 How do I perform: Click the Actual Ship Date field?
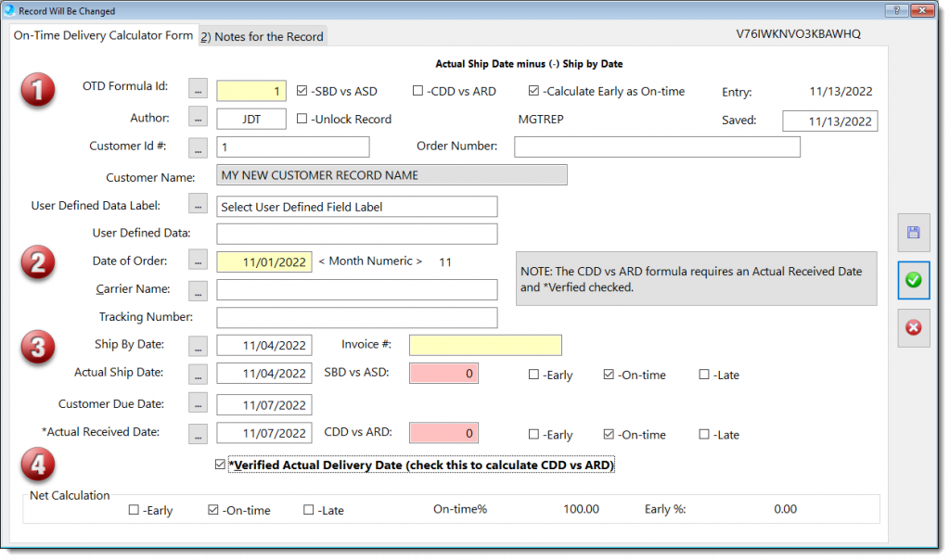coord(264,374)
